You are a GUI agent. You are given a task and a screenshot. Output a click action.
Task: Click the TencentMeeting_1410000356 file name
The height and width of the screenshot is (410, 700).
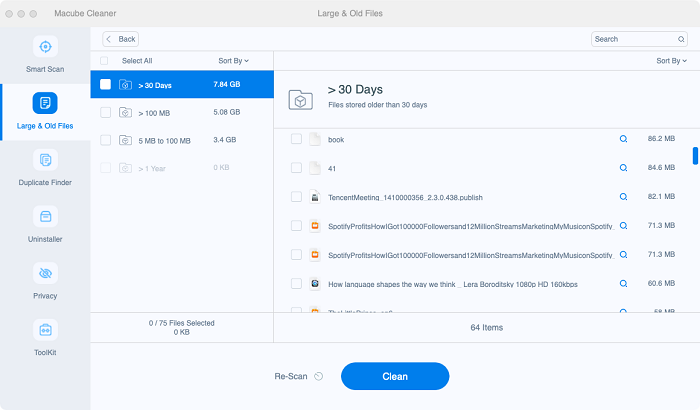[405, 197]
